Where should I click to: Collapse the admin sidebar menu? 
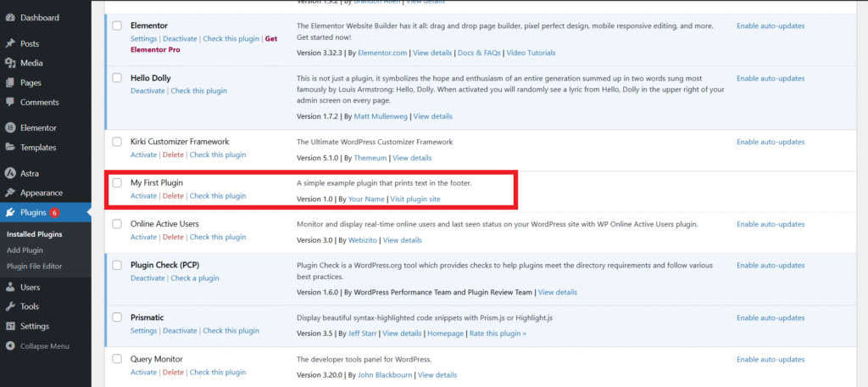(49, 346)
